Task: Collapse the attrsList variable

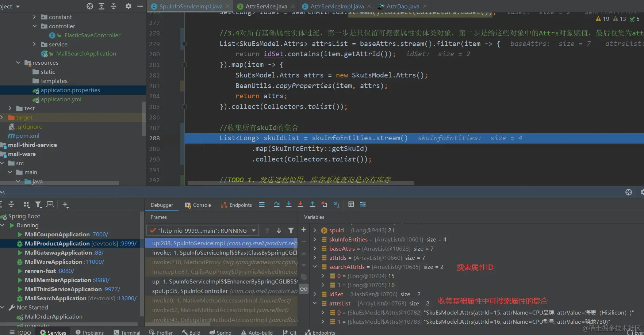Action: click(315, 303)
